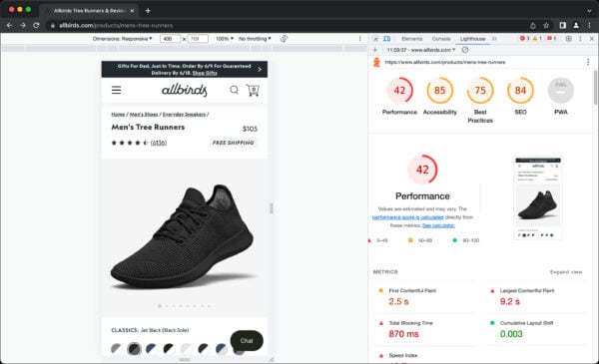Clear the Lighthouse report icon
This screenshot has width=599, height=364.
(x=465, y=50)
